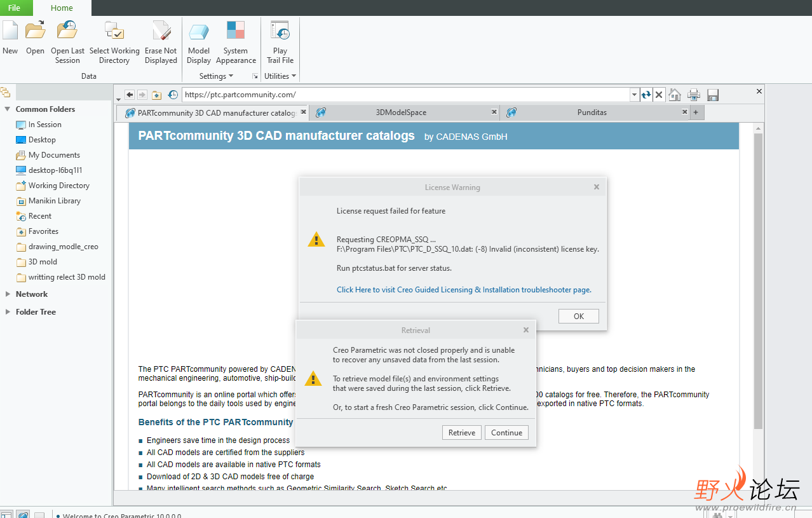Open the URL address dropdown

pyautogui.click(x=634, y=95)
